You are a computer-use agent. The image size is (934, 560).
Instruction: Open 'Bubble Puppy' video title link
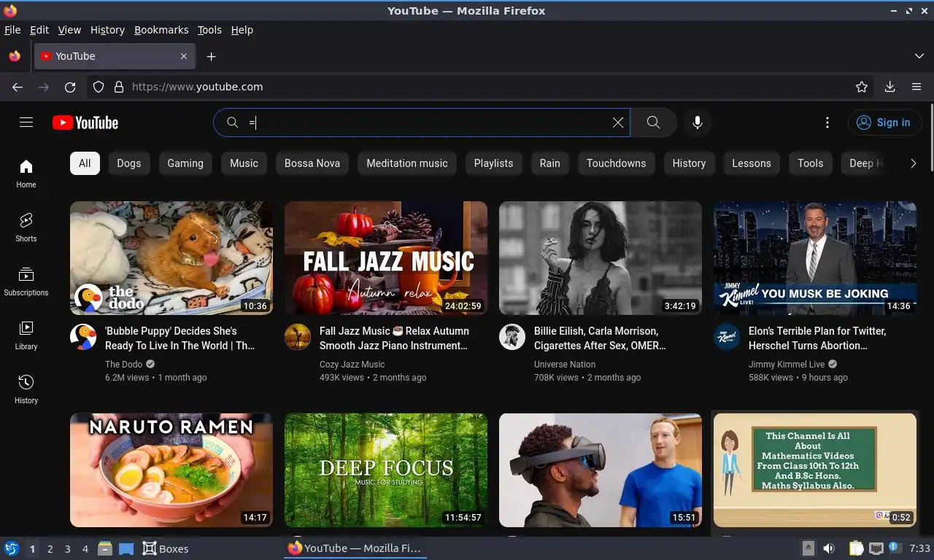click(x=180, y=338)
